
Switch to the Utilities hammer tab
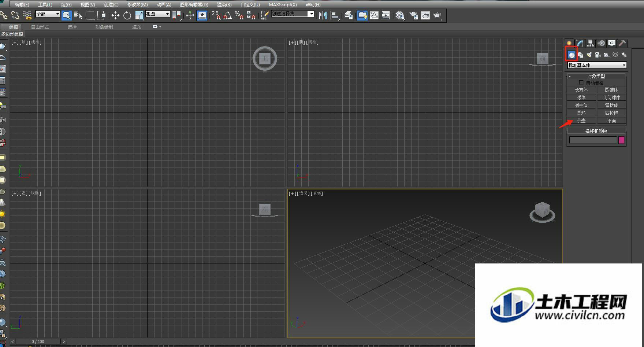pos(622,43)
